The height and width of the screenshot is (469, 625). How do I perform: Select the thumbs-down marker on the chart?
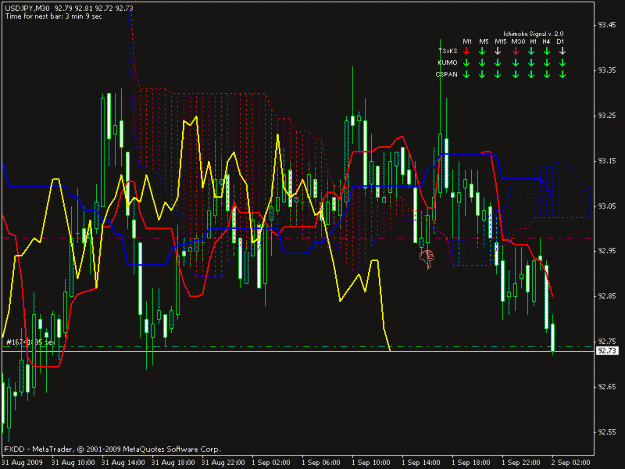tap(426, 258)
